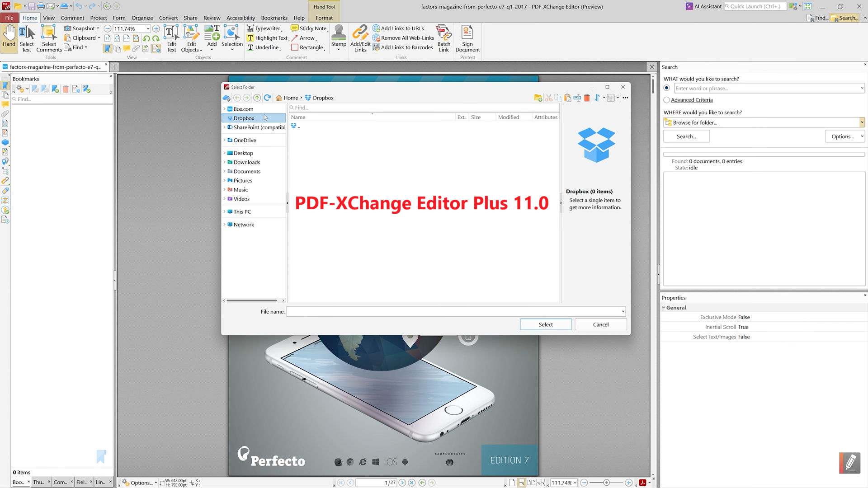
Task: Open the Add/Edit Links tool
Action: (360, 38)
